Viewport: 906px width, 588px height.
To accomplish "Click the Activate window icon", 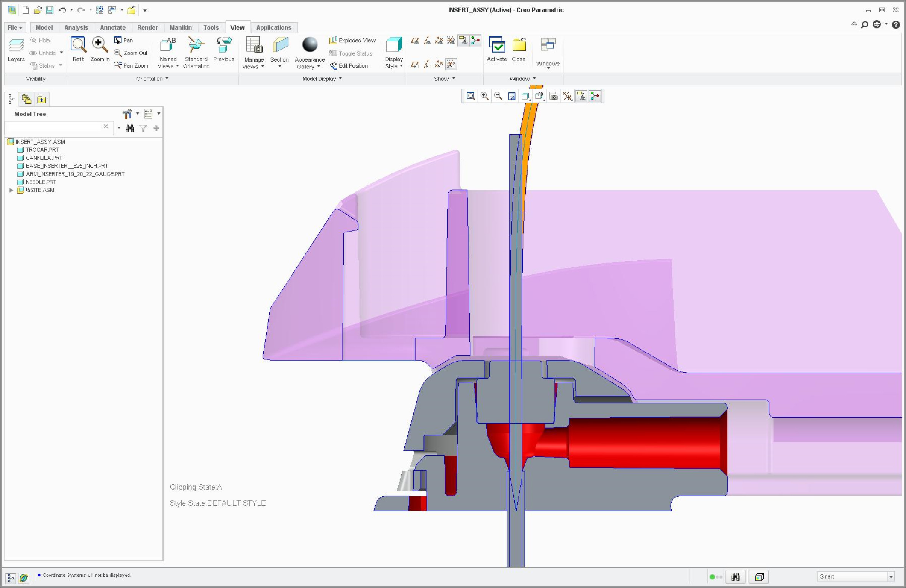I will coord(497,45).
